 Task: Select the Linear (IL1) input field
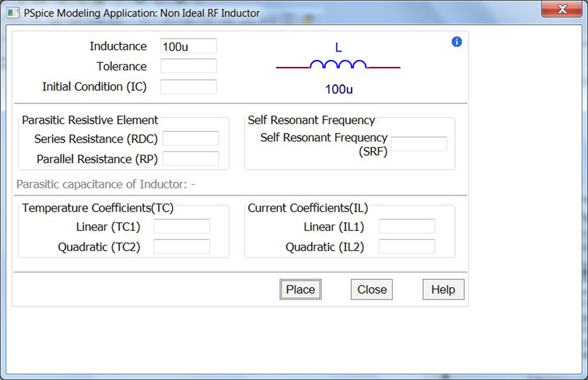tap(407, 226)
